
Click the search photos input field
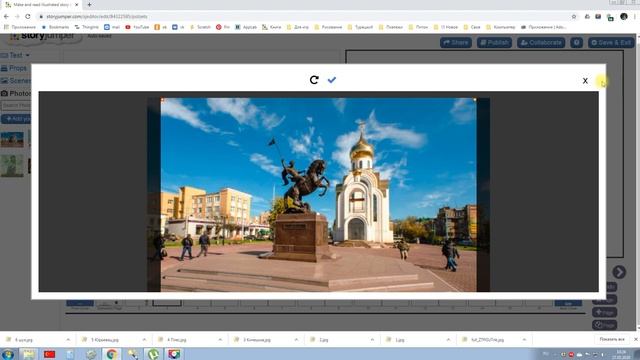[16, 106]
